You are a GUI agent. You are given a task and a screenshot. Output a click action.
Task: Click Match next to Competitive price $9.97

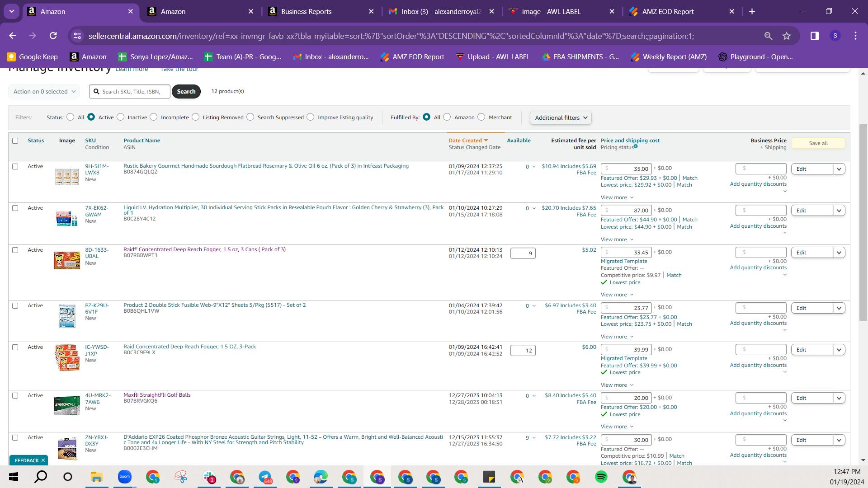coord(674,275)
